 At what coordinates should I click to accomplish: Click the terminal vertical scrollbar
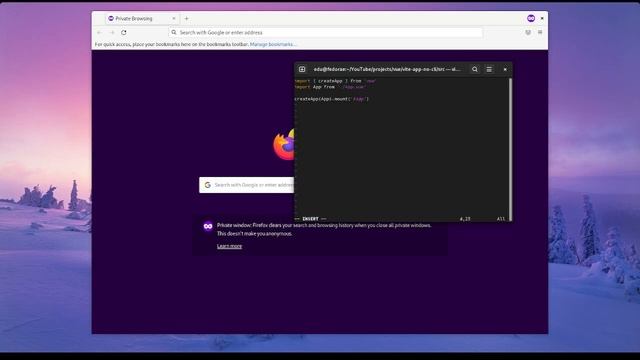[x=510, y=149]
